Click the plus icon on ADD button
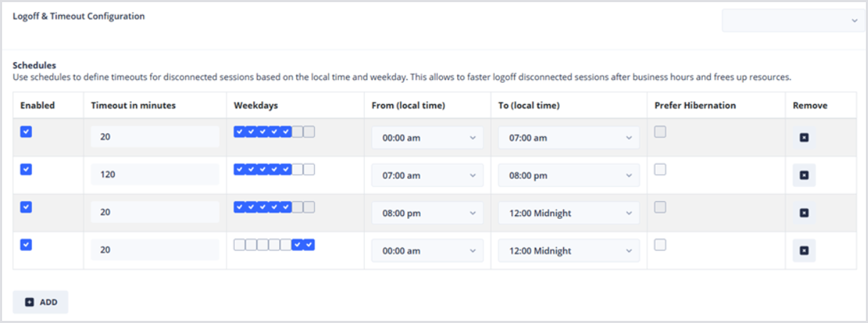This screenshot has width=868, height=323. (x=29, y=302)
